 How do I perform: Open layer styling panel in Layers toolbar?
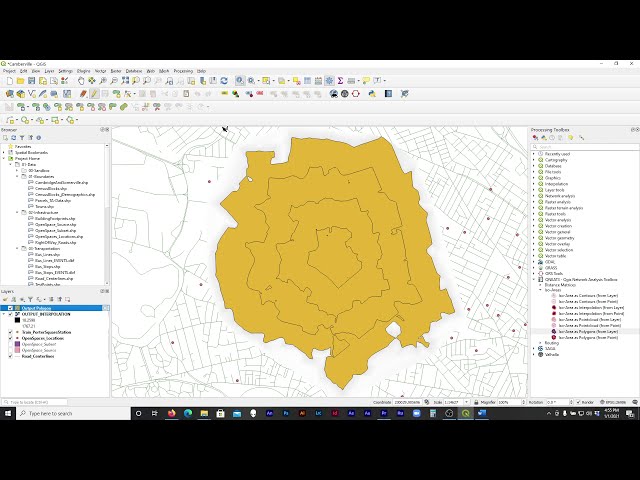click(x=5, y=300)
